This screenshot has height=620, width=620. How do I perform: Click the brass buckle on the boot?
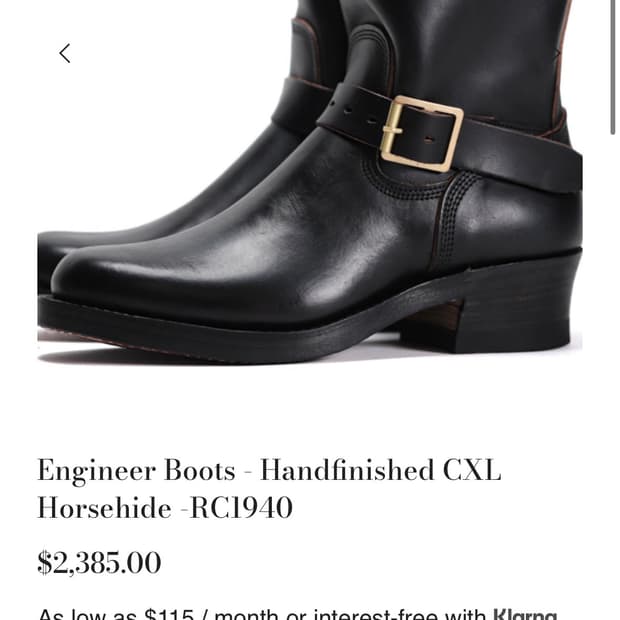tap(422, 133)
